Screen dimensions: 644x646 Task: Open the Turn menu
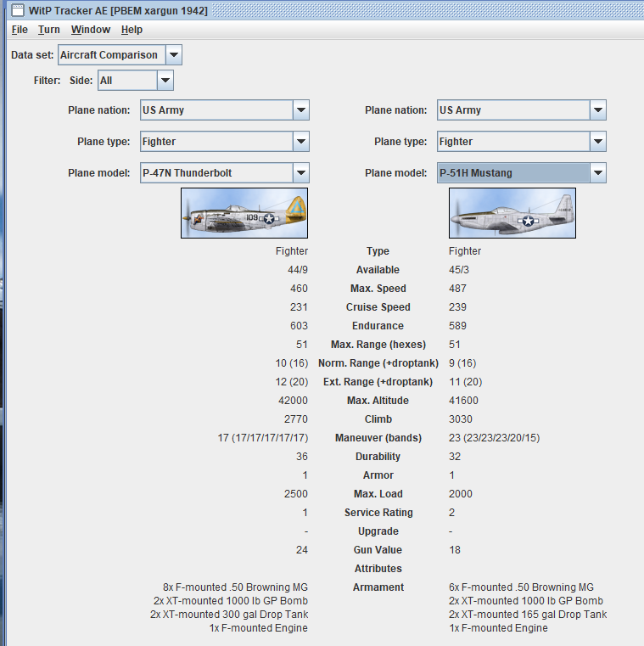pos(49,30)
